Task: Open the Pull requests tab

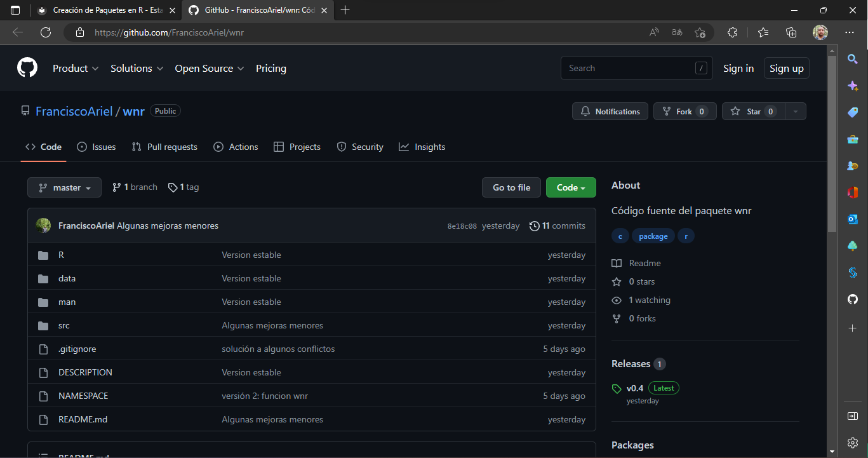Action: (x=164, y=147)
